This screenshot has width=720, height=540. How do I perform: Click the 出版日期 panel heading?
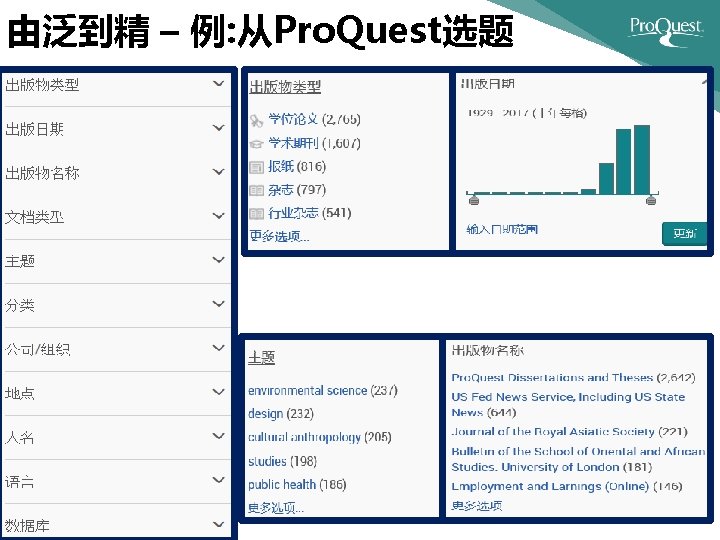(488, 84)
